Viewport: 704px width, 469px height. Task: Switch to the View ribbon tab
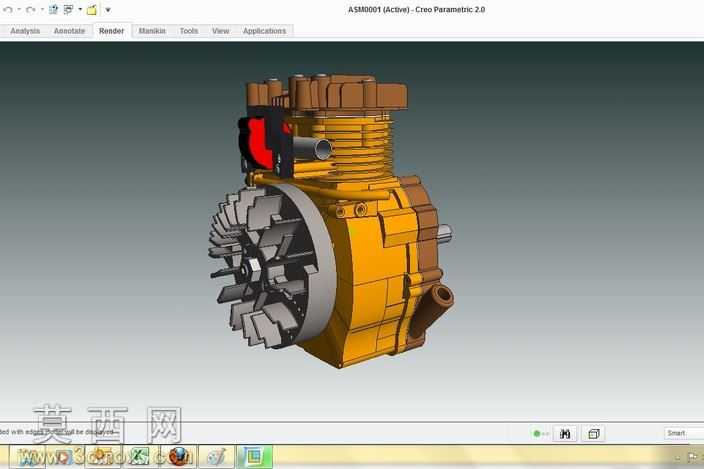pos(220,31)
